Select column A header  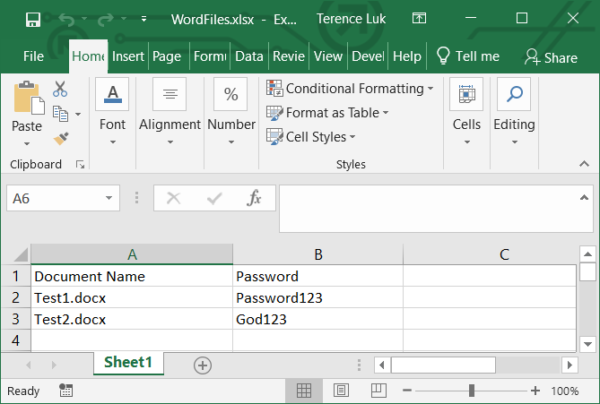click(132, 254)
